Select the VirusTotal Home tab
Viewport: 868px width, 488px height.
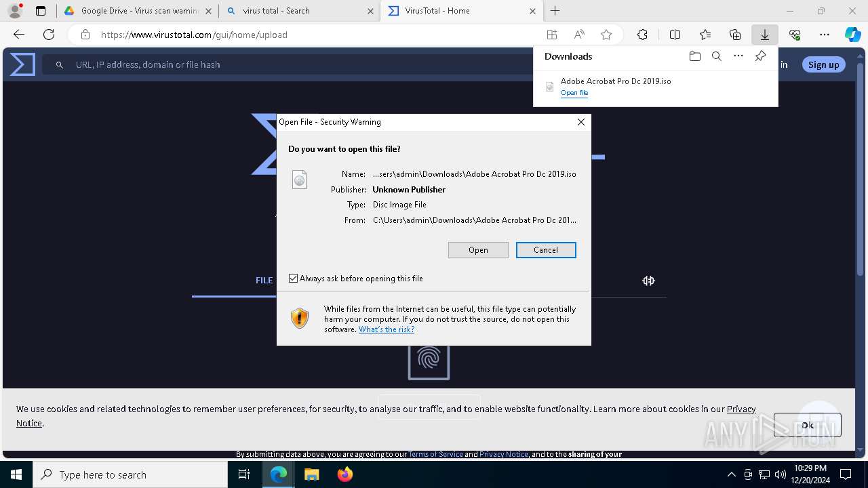(x=462, y=11)
